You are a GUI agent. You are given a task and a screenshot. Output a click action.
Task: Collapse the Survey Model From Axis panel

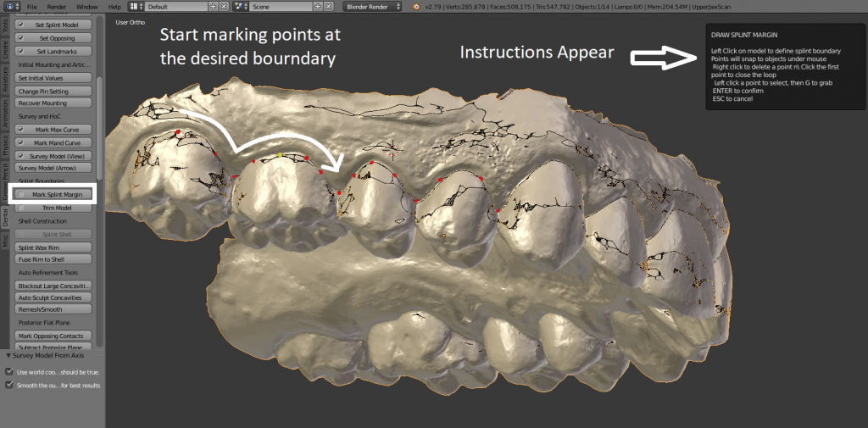(x=8, y=355)
